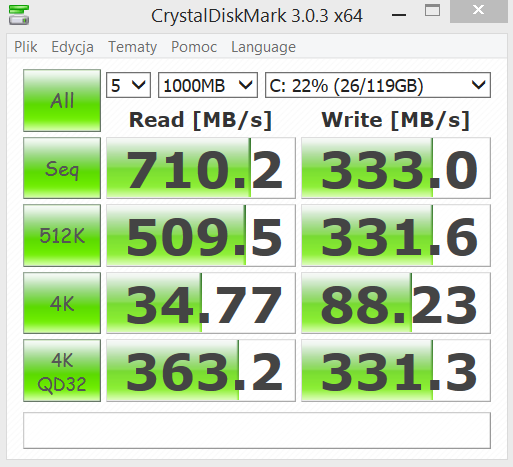Viewport: 513px width, 467px height.
Task: Open the Plik menu
Action: (x=26, y=47)
